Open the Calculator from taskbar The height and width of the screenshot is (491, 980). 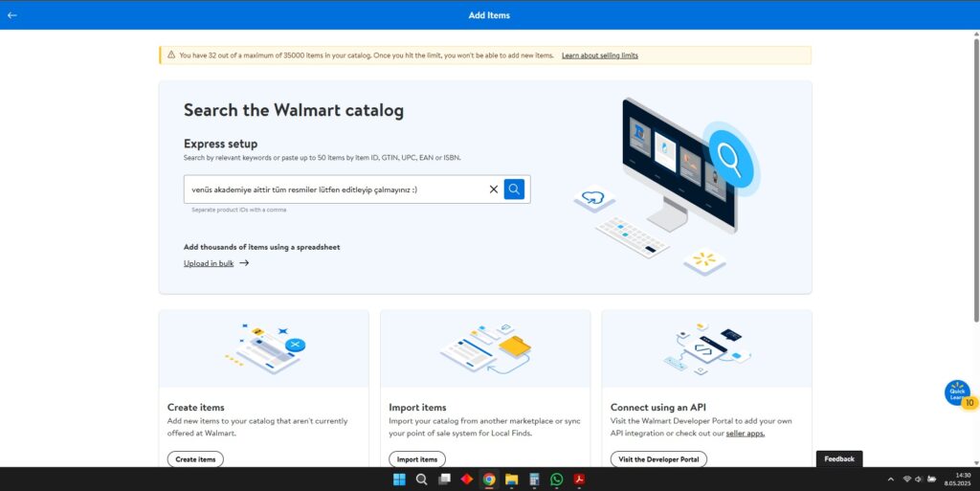(x=534, y=480)
